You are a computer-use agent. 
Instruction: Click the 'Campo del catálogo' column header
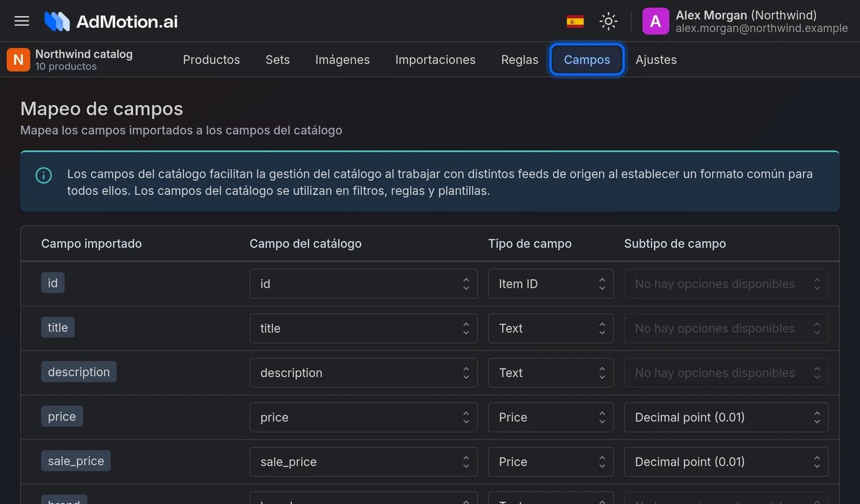click(x=305, y=243)
